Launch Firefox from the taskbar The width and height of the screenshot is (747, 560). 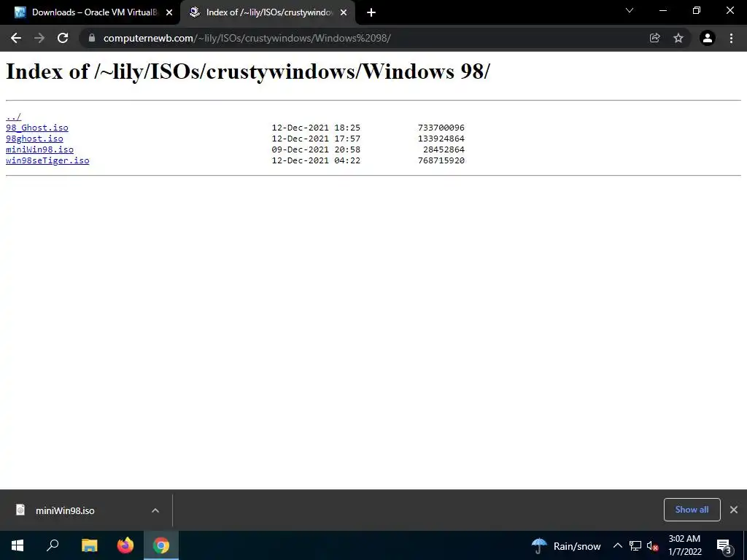(x=125, y=545)
